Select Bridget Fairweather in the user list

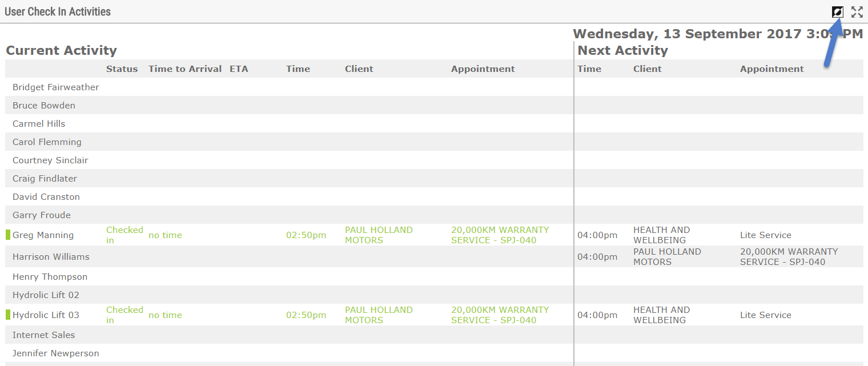pyautogui.click(x=55, y=87)
